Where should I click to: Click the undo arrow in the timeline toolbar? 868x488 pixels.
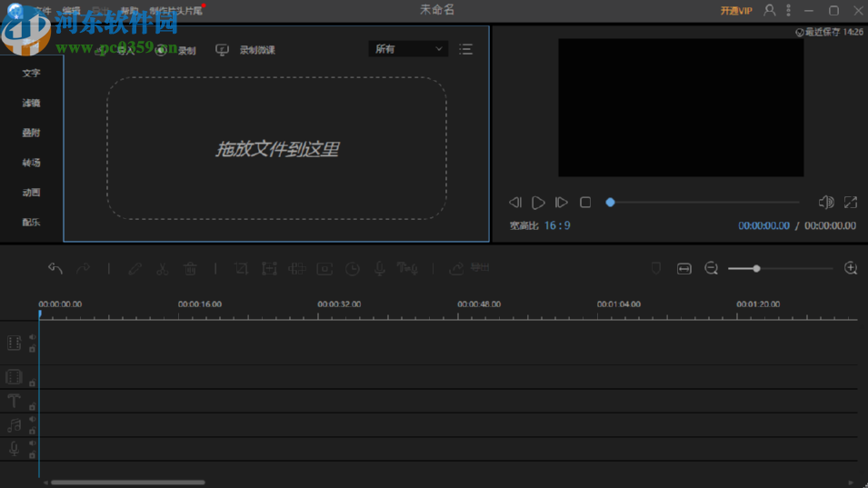55,268
